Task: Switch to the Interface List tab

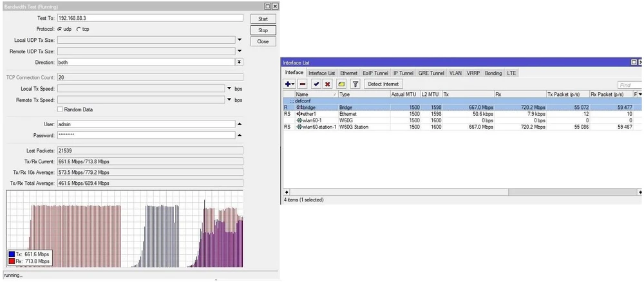Action: [321, 73]
